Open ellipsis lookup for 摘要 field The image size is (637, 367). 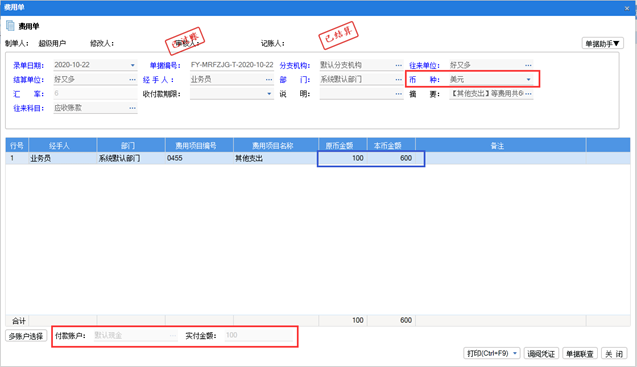528,93
